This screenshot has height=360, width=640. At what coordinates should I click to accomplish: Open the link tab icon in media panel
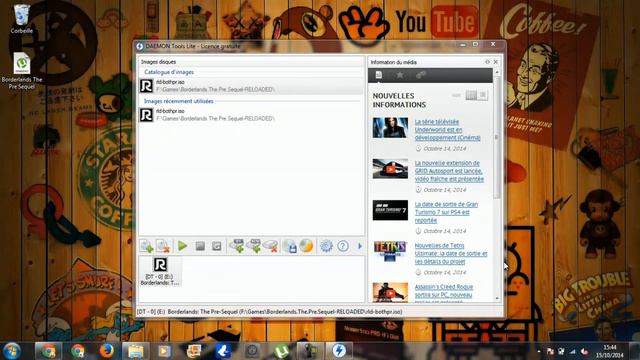tap(420, 75)
